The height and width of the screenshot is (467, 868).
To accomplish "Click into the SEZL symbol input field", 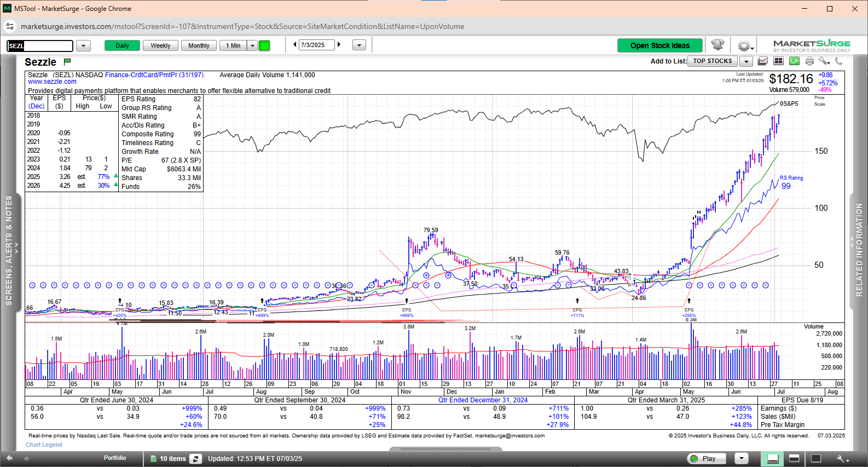I will coord(40,45).
